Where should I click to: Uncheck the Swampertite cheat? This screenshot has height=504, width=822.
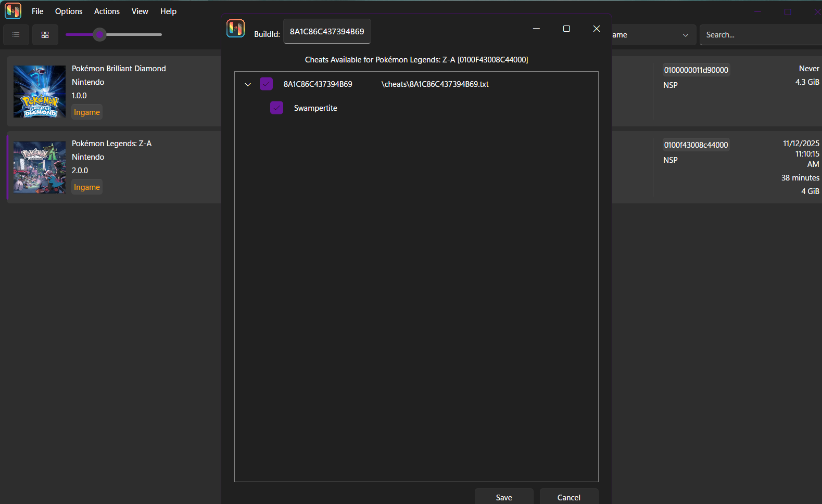[276, 108]
